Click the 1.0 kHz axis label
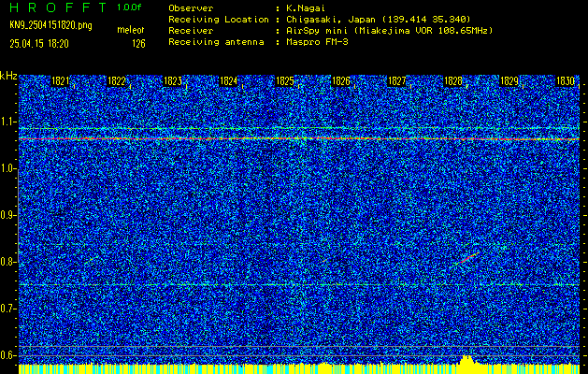This screenshot has height=374, width=588. 8,169
